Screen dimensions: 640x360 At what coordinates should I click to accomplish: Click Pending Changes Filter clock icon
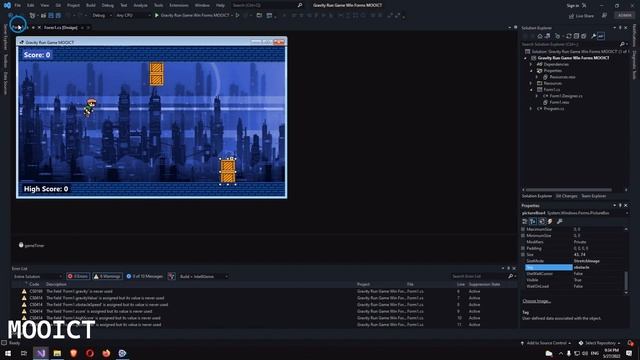point(558,36)
